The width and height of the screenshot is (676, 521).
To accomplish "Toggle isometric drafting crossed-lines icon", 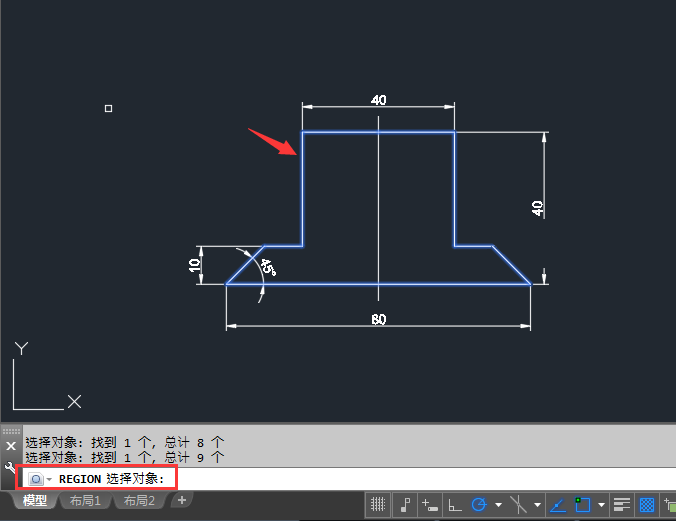I will click(x=518, y=504).
